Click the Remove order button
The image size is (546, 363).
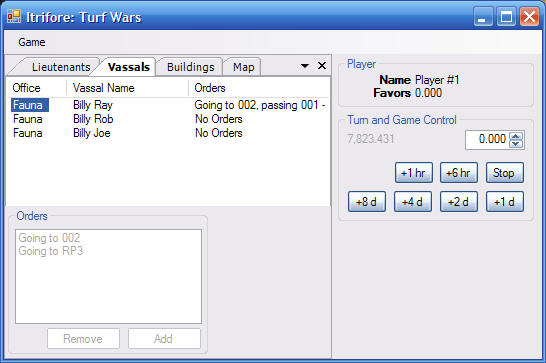coord(83,339)
